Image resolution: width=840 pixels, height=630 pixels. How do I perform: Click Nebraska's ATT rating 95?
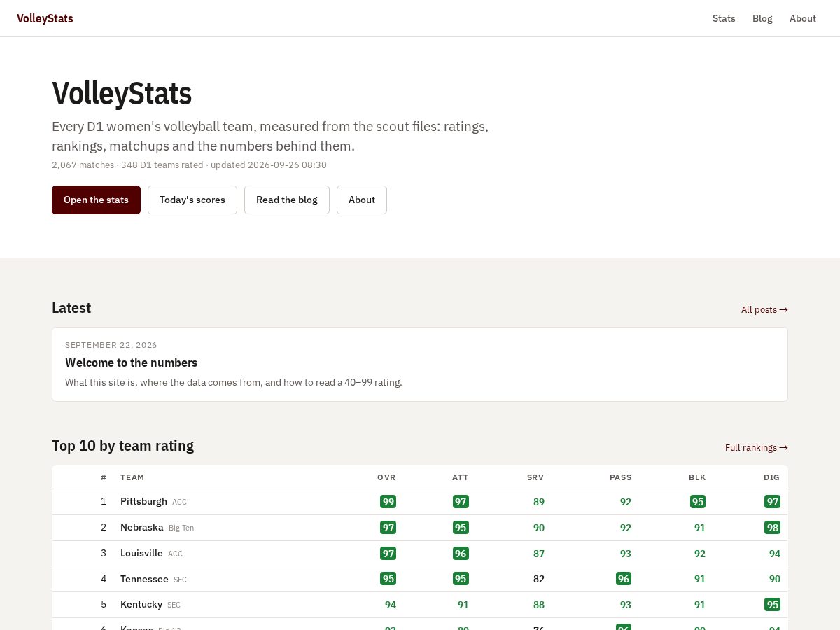click(461, 527)
